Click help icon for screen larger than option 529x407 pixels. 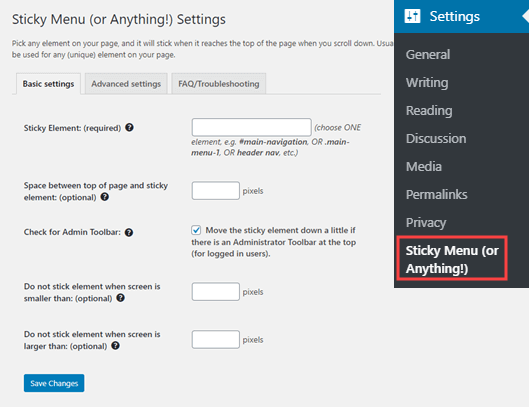115,346
